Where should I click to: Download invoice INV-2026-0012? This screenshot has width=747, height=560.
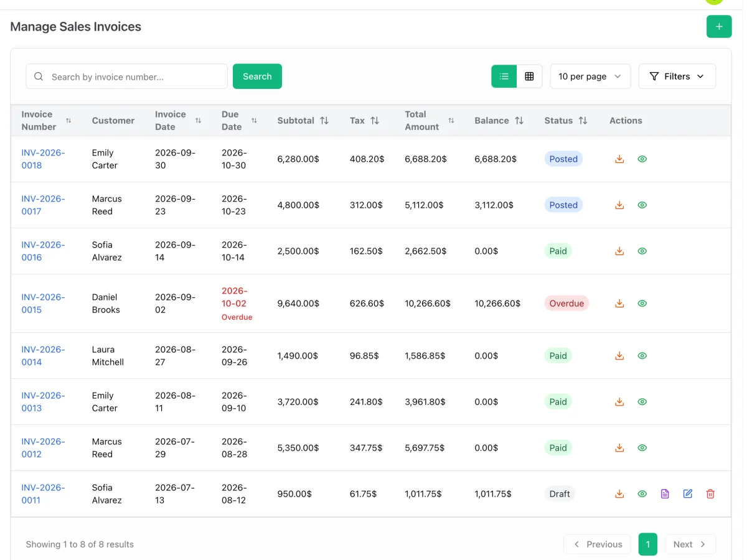coord(619,448)
